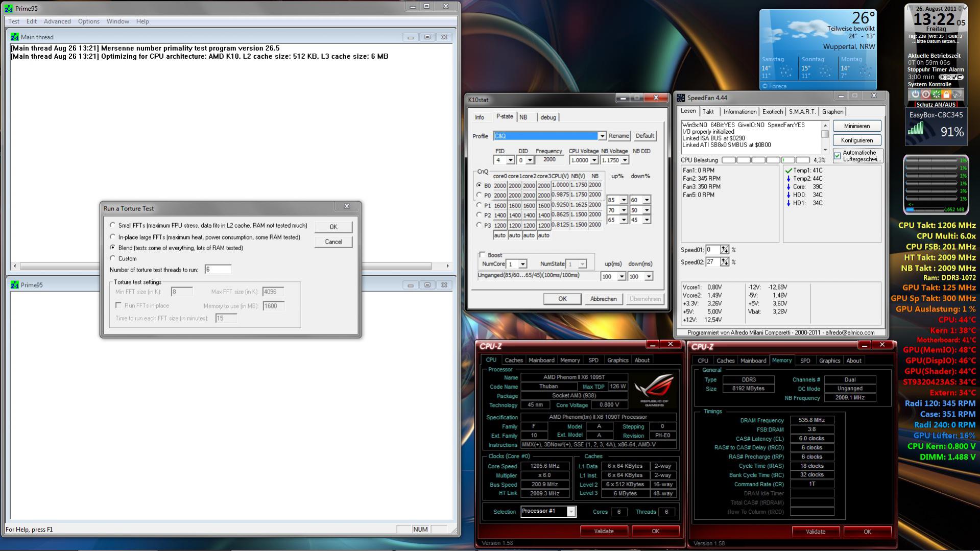Viewport: 980px width, 551px height.
Task: Open the Test menu in Prime95
Action: click(14, 21)
